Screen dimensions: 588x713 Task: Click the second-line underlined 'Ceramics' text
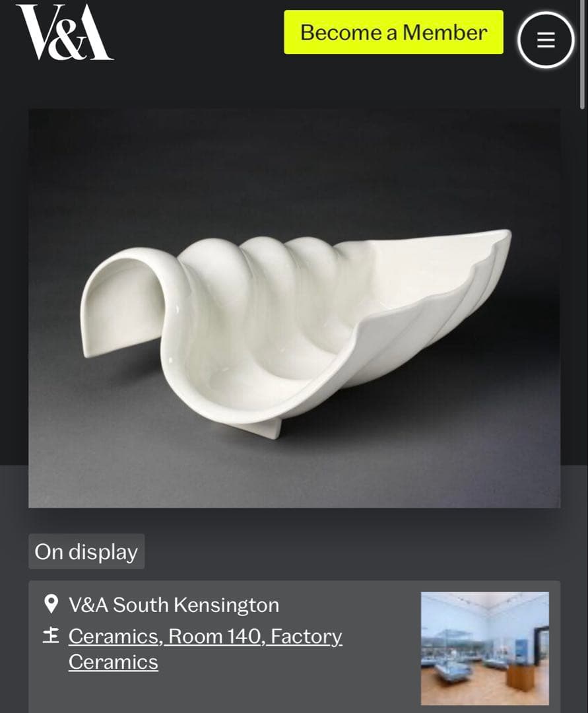point(113,662)
